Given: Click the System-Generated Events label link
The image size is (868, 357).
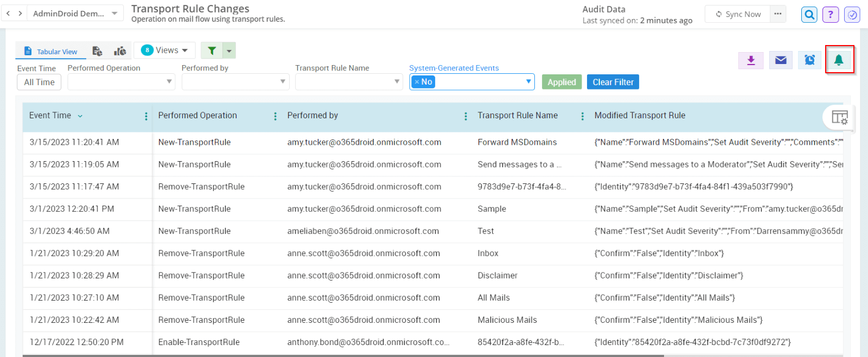Looking at the screenshot, I should pos(454,68).
